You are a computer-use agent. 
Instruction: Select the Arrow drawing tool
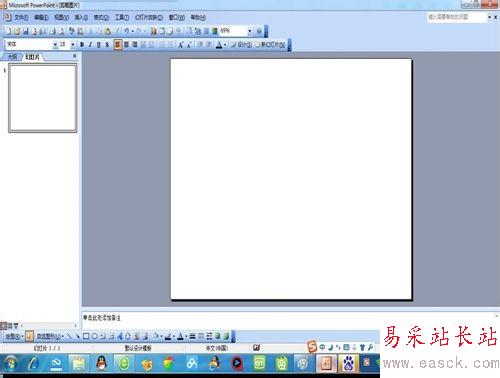(78, 336)
